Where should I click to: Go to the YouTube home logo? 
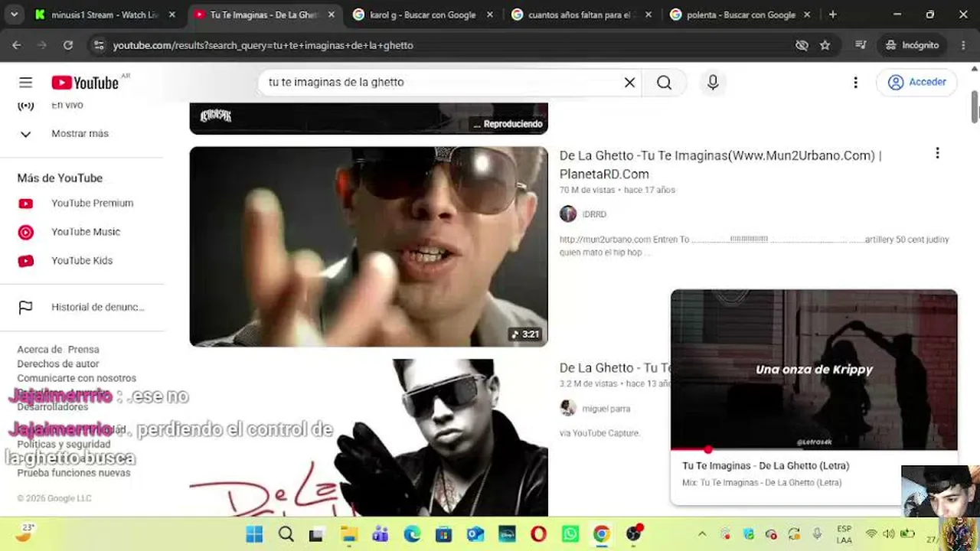[x=85, y=83]
